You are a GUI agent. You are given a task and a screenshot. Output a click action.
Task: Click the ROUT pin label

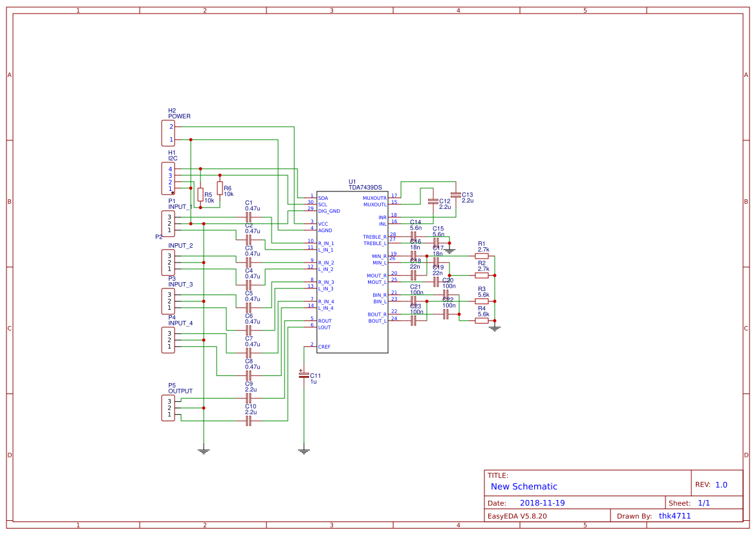pos(325,321)
